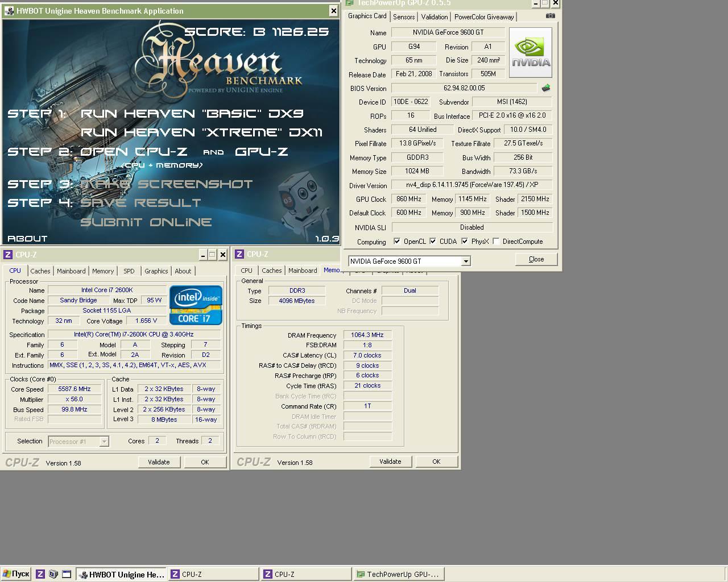This screenshot has width=728, height=582.
Task: Select the Graphics tab in left CPU-Z window
Action: click(x=156, y=271)
